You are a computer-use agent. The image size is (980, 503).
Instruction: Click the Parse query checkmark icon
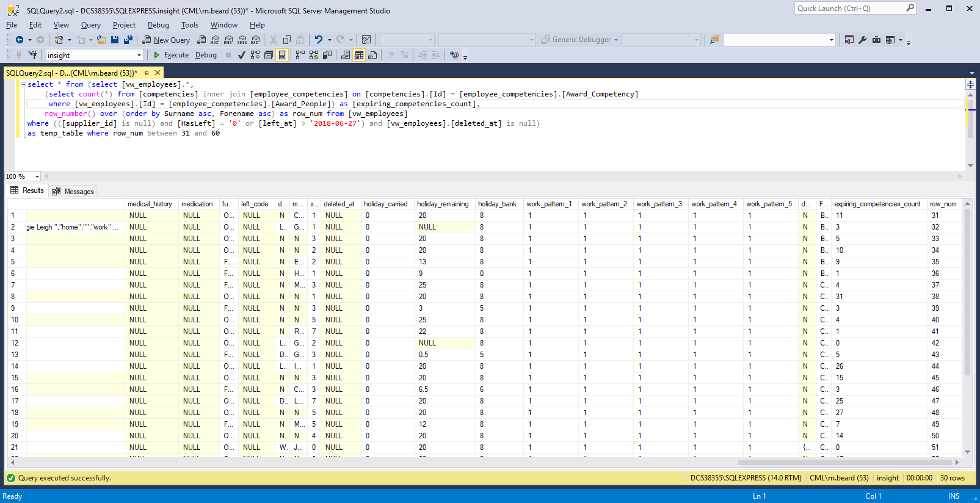click(x=242, y=55)
